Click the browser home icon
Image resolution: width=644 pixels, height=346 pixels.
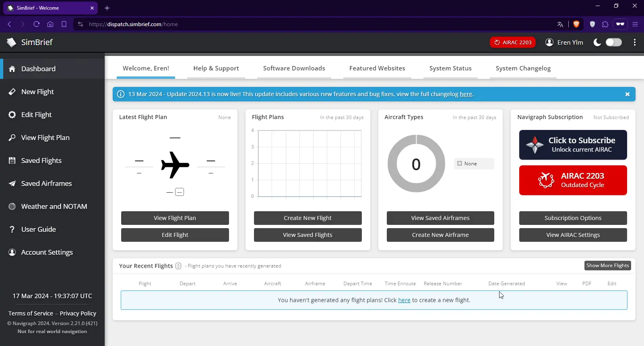pos(50,24)
